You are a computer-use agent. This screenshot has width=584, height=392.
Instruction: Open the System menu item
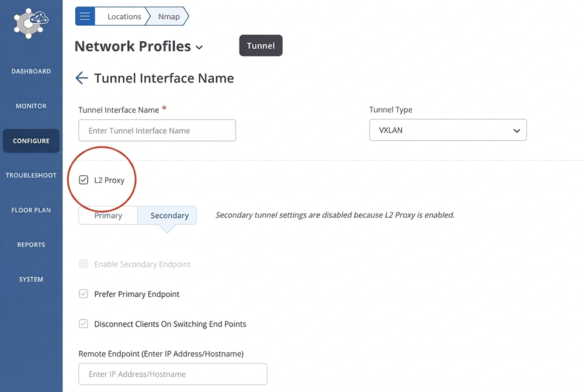click(31, 279)
